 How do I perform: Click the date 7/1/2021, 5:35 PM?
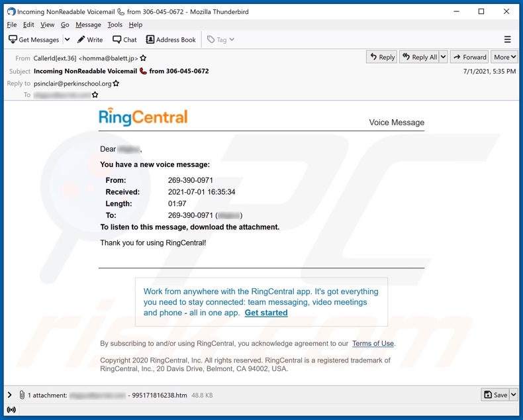coord(489,71)
